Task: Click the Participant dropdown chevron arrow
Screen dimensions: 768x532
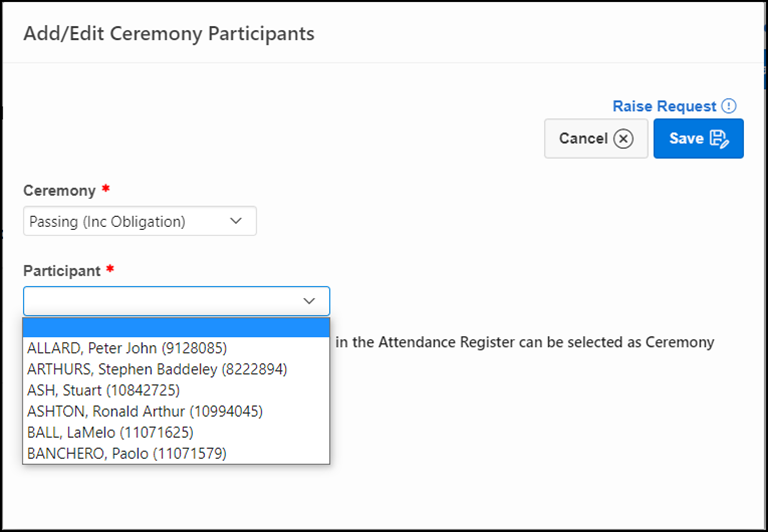Action: click(x=309, y=301)
